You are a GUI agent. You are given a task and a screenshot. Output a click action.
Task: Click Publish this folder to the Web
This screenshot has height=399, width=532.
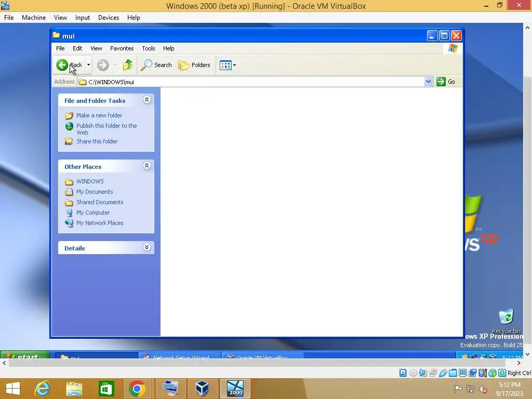(107, 129)
